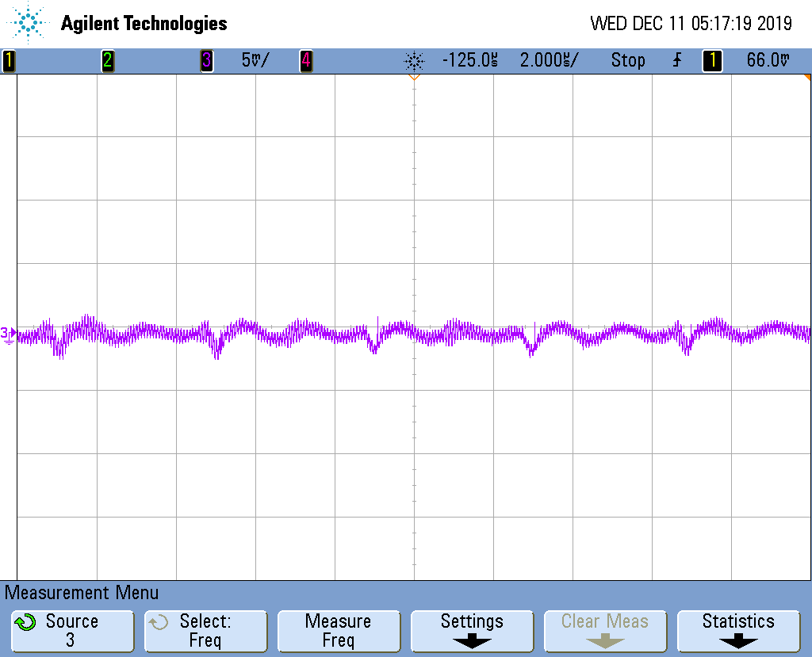Click the Measurement Menu title
812x657 pixels.
82,592
